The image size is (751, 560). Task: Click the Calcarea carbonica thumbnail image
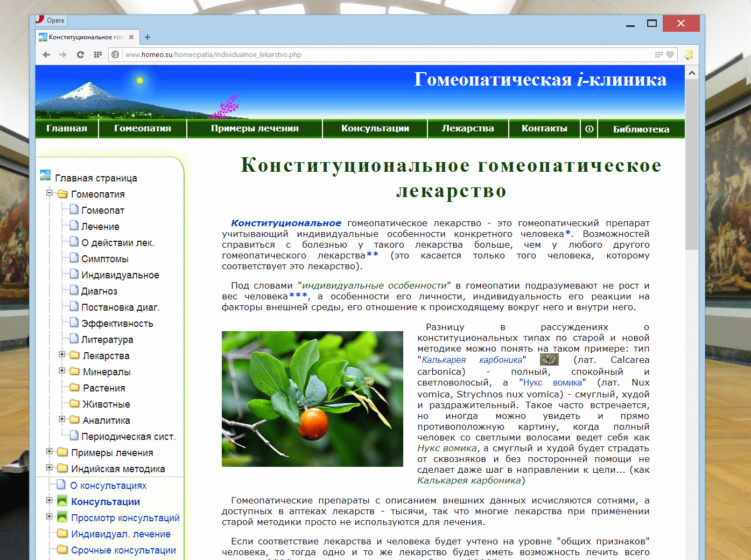tap(549, 360)
